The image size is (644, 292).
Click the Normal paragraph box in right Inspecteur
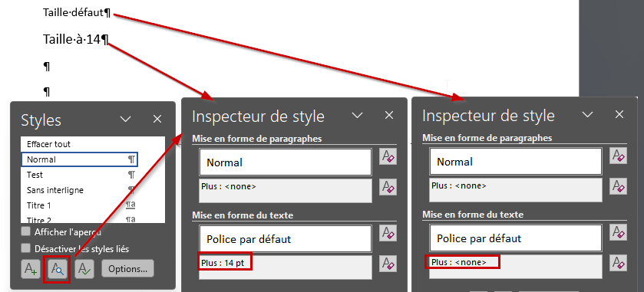point(516,162)
